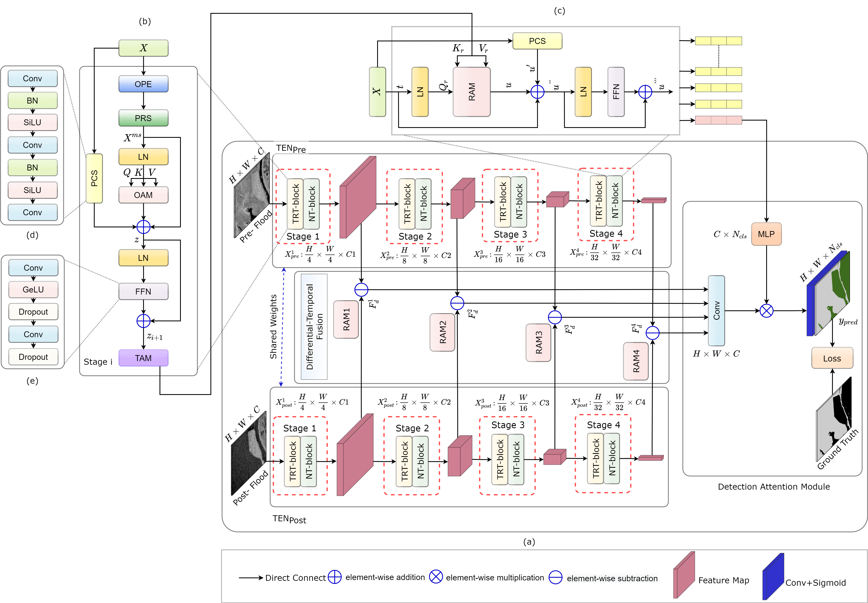
Task: Click the large feature map after pre-flood Stage 1
Action: click(358, 197)
